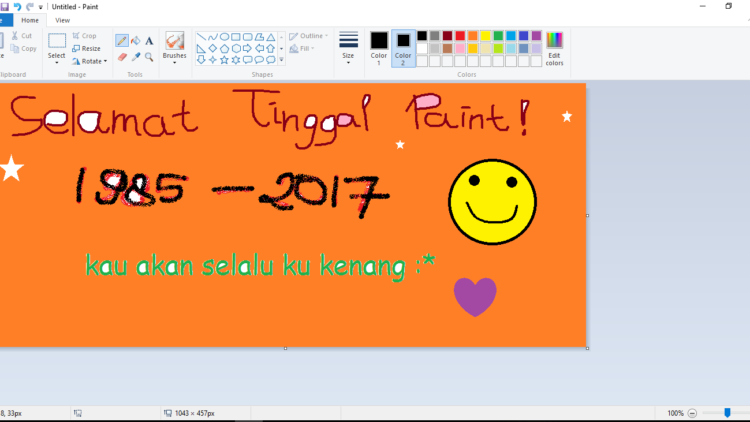This screenshot has height=422, width=750.
Task: Select the Pencil tool
Action: click(x=121, y=41)
